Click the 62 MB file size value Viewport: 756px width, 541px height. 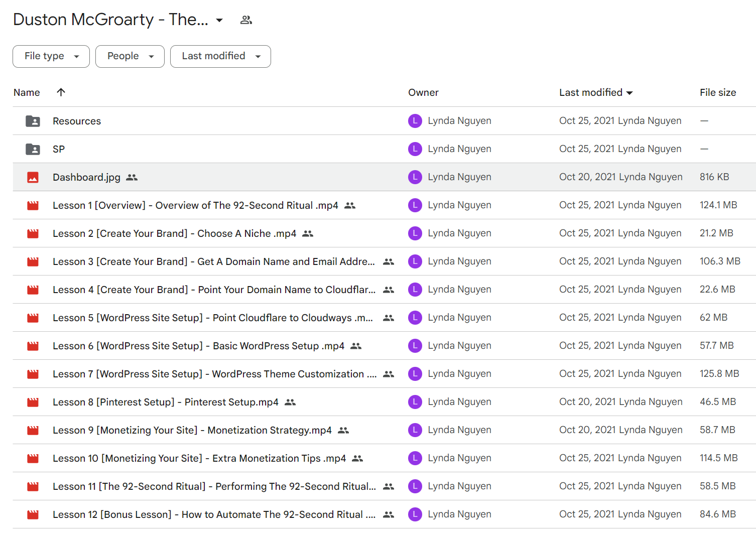(x=713, y=318)
